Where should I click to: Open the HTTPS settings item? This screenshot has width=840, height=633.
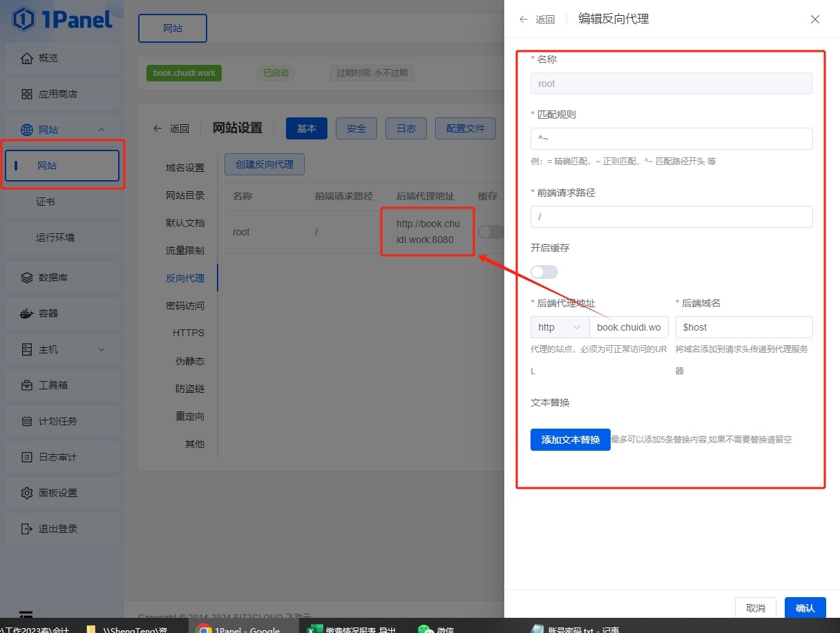[x=189, y=333]
